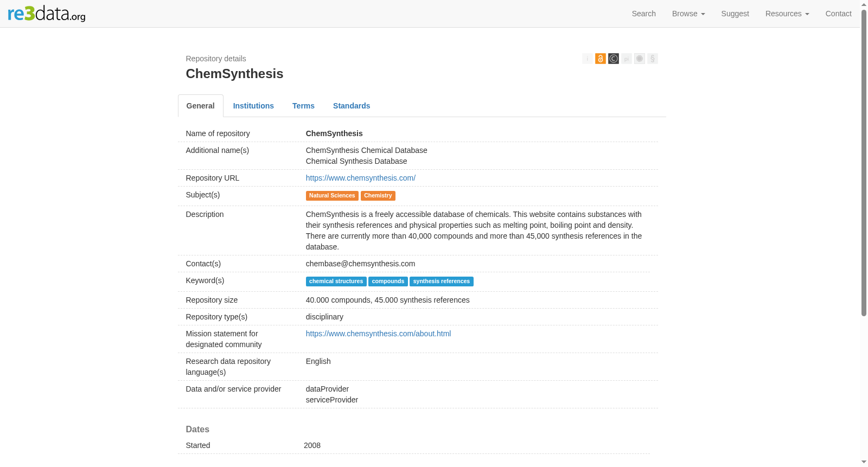Viewport: 868px width, 467px height.
Task: Click the dark copyright license badge
Action: (x=614, y=59)
